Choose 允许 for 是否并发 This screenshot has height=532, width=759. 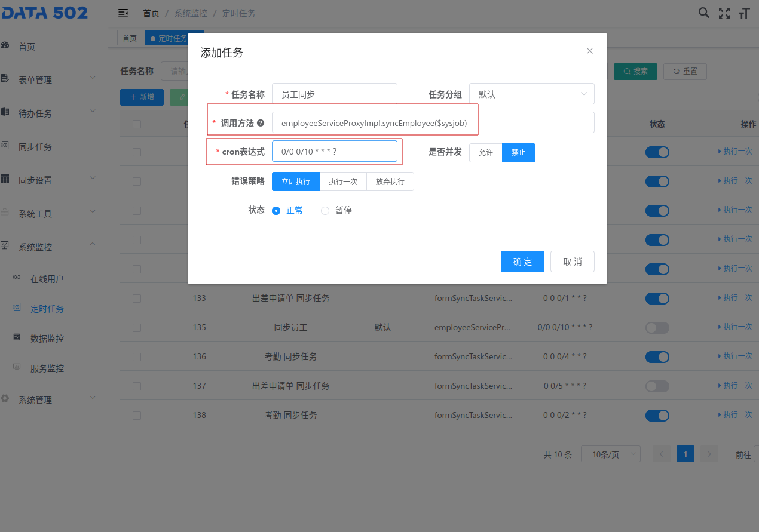pyautogui.click(x=485, y=153)
